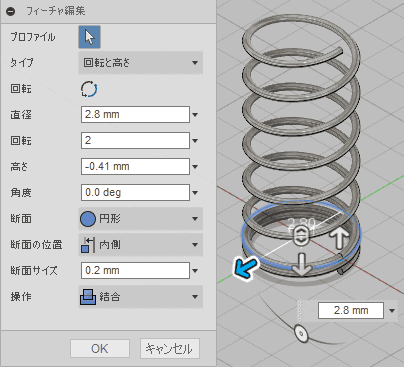Click the プロファイル label
The image size is (404, 367).
tap(33, 37)
